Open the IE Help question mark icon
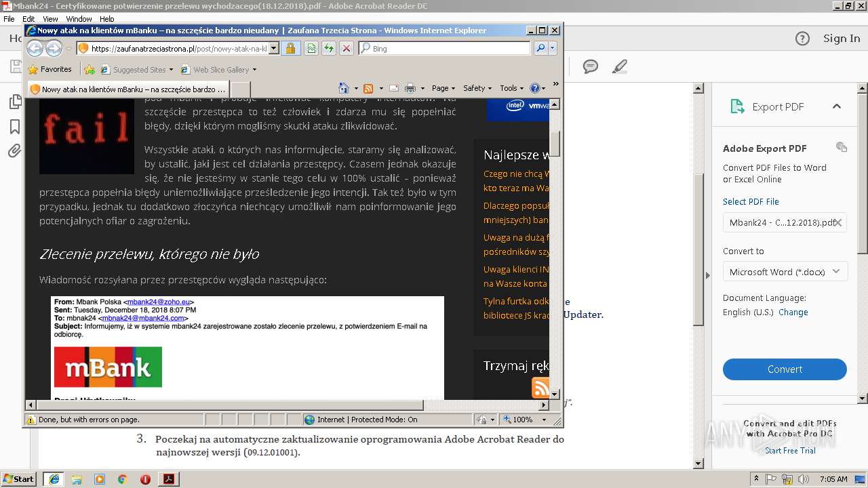The image size is (868, 488). coord(534,88)
